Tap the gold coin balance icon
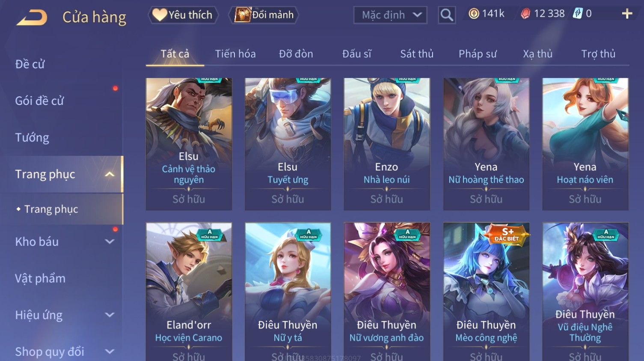This screenshot has height=361, width=644. click(474, 14)
